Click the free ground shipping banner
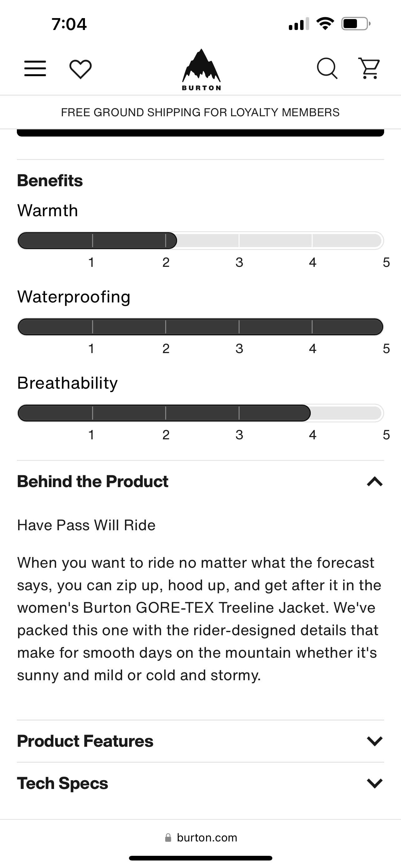The height and width of the screenshot is (868, 401). [x=200, y=112]
